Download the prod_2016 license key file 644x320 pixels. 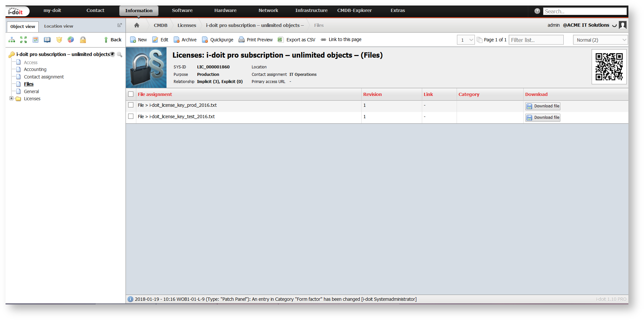pyautogui.click(x=543, y=106)
